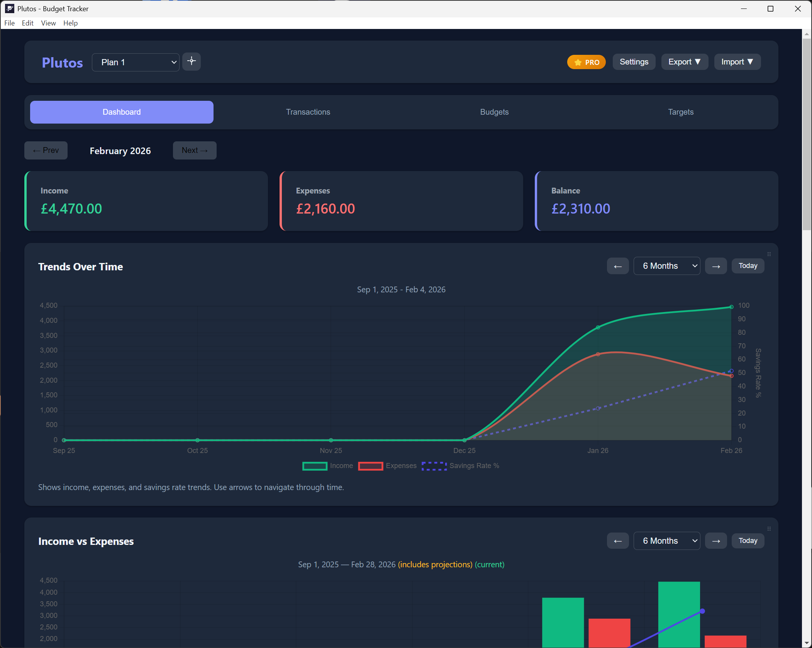The width and height of the screenshot is (812, 648).
Task: Click Today on the Trends Over Time chart
Action: click(747, 266)
